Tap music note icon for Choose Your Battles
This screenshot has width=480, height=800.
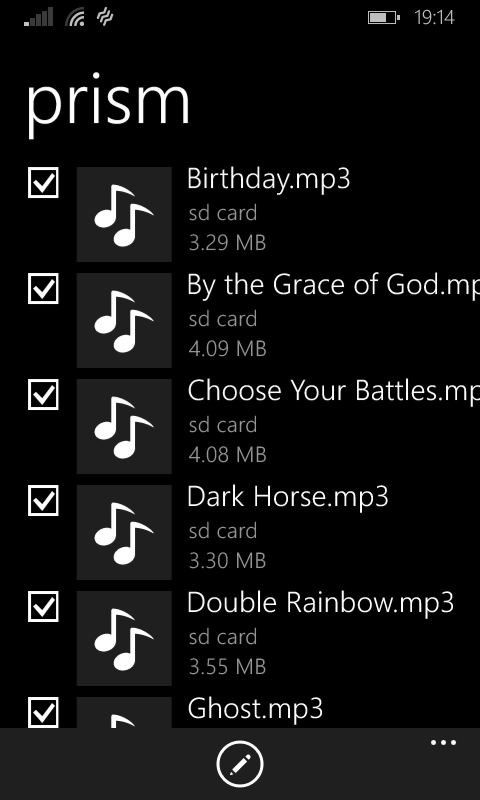pyautogui.click(x=124, y=427)
